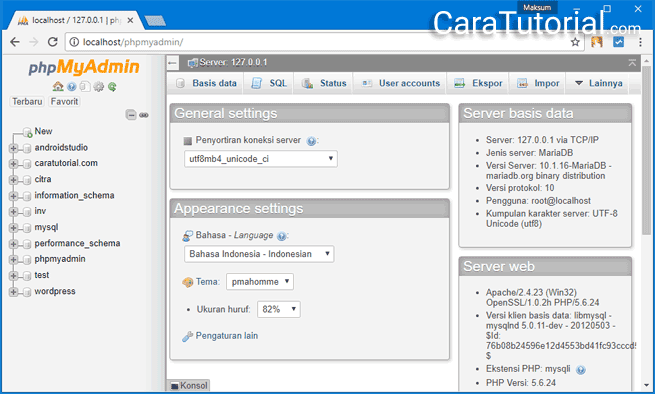Expand the citra database node
The width and height of the screenshot is (655, 394).
[13, 180]
